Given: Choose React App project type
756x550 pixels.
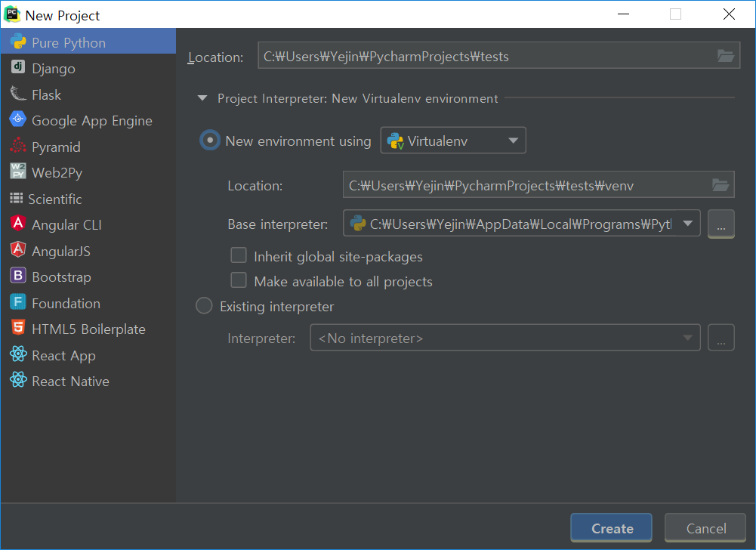Looking at the screenshot, I should click(88, 354).
